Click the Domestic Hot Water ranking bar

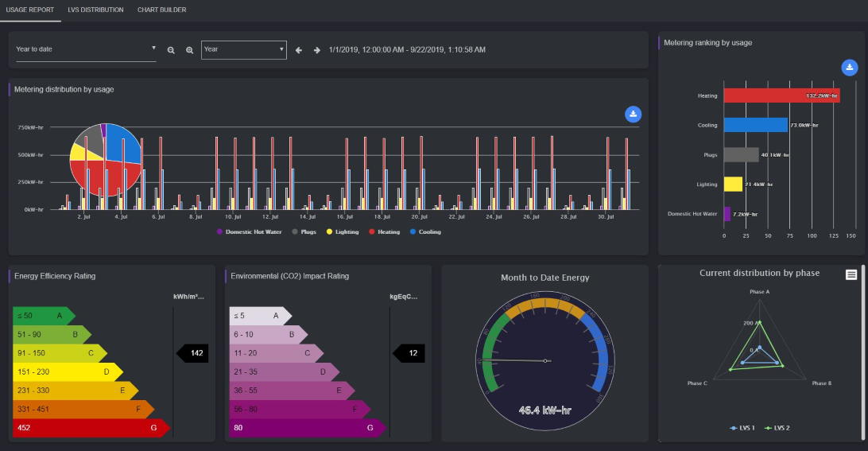coord(727,214)
